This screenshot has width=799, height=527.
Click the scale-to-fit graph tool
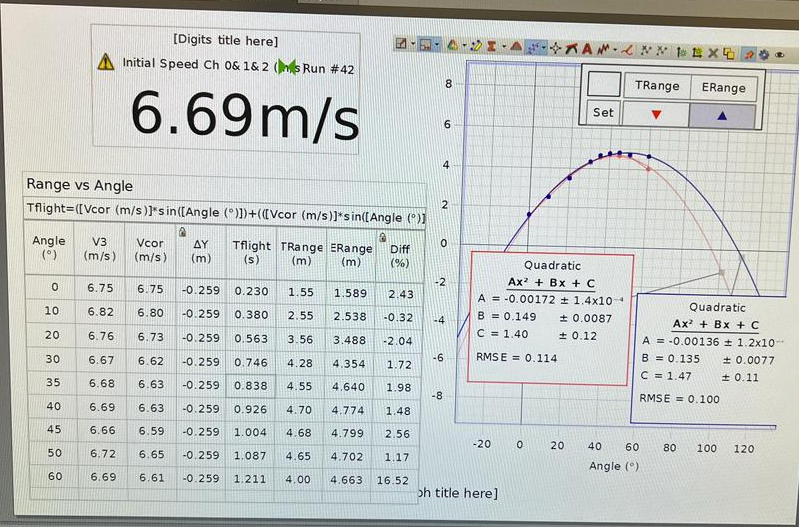pos(401,44)
